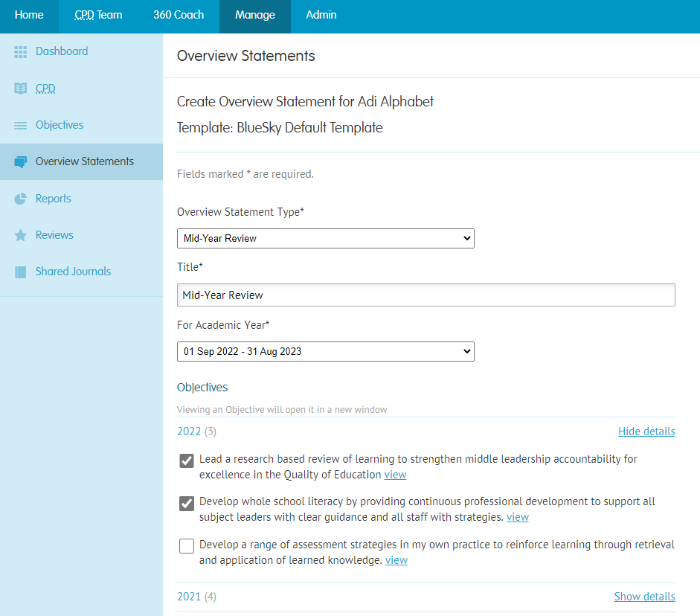
Task: Click view link for assessment strategies objective
Action: [396, 559]
